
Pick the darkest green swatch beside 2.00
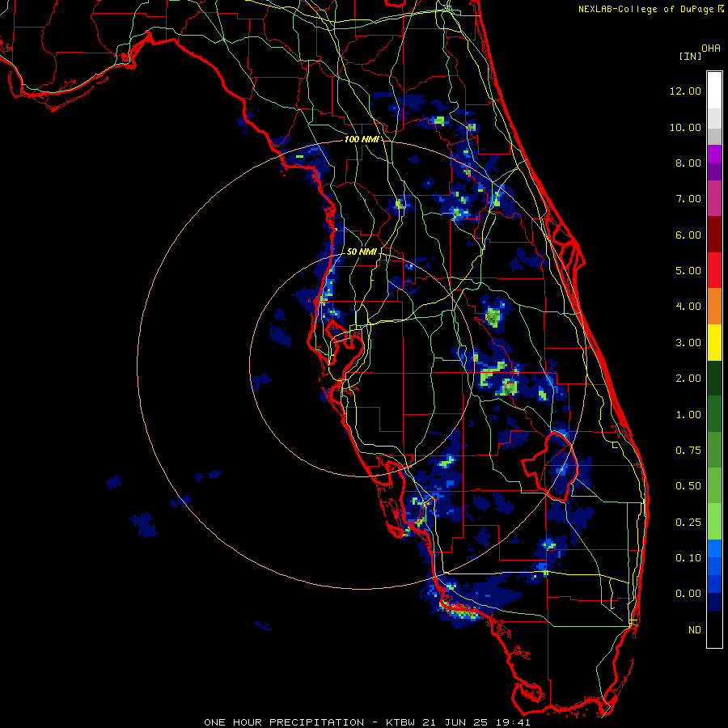[x=714, y=379]
